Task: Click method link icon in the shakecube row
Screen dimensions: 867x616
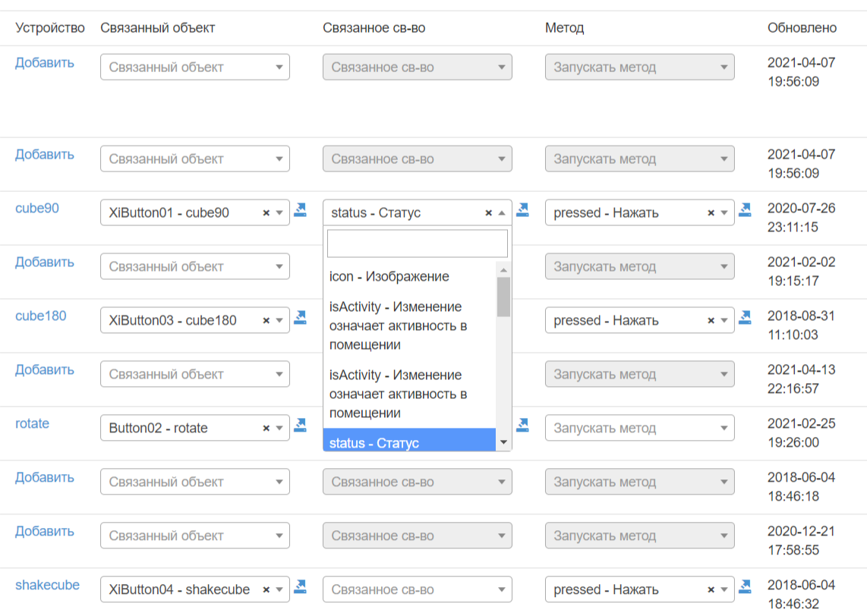Action: coord(745,587)
